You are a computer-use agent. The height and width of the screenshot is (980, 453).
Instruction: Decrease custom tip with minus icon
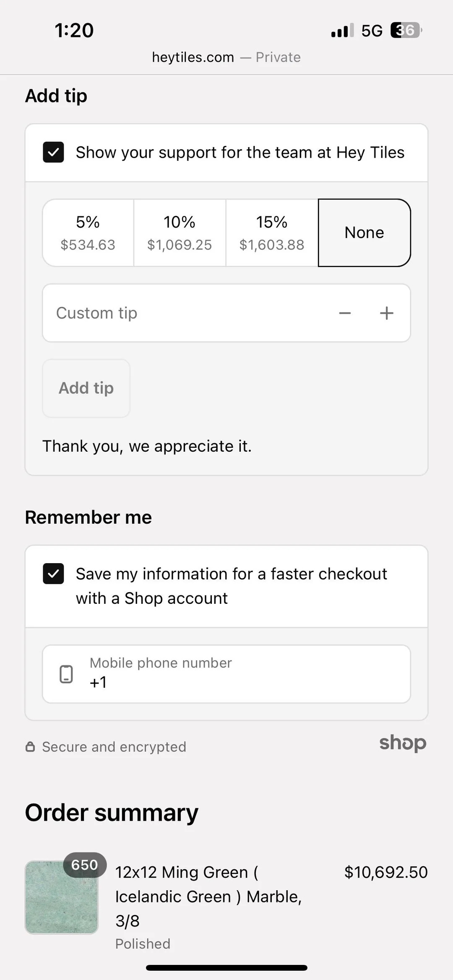[345, 313]
